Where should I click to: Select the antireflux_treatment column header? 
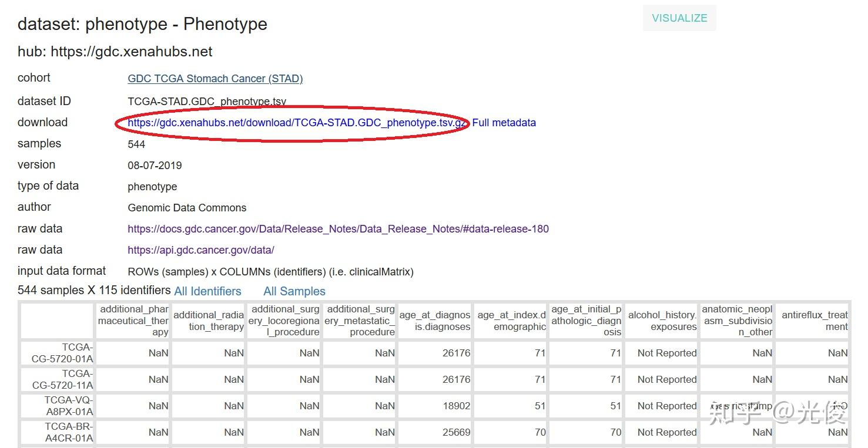click(815, 321)
